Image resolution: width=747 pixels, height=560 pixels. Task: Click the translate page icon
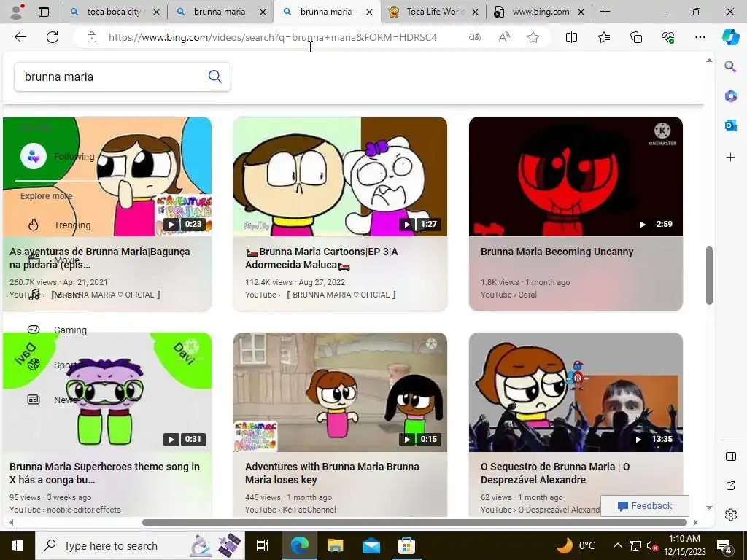click(475, 37)
